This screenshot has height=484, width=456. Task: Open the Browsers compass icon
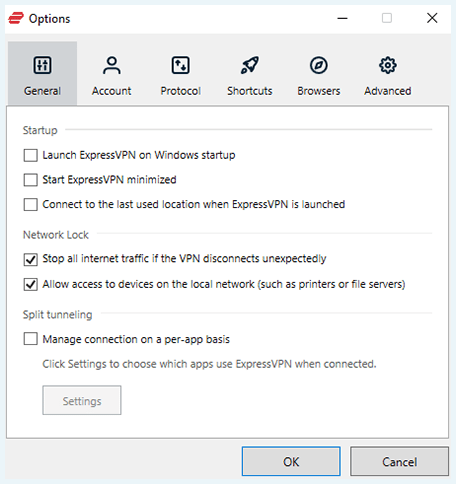coord(319,65)
